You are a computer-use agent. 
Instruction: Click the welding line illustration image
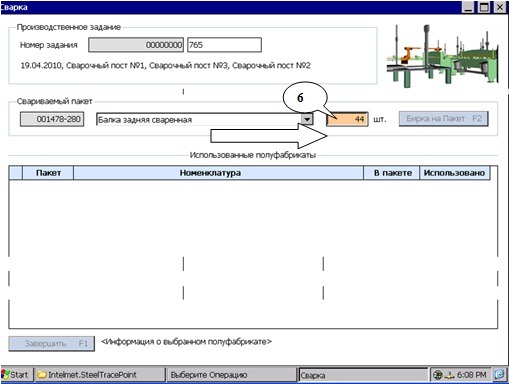tap(443, 56)
